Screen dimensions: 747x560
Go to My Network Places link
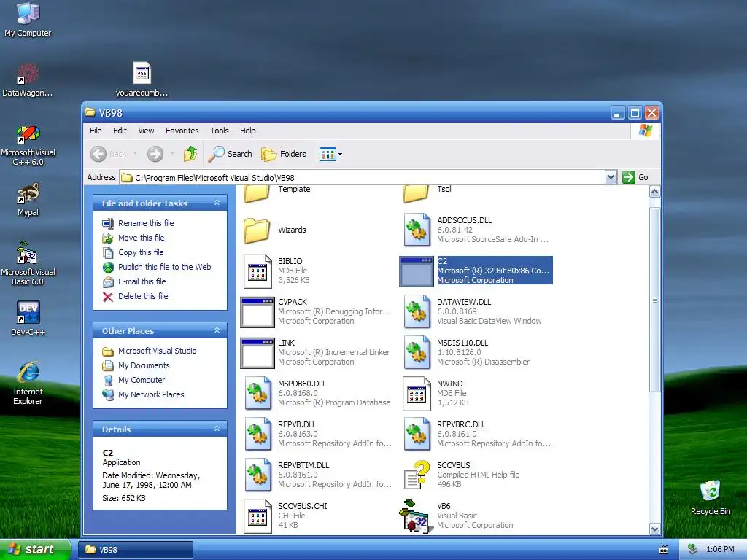pos(151,394)
